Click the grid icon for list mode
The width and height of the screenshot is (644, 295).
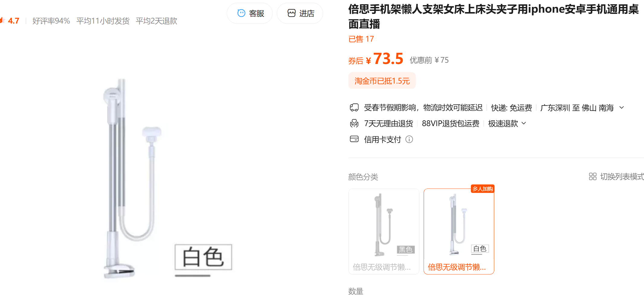593,176
